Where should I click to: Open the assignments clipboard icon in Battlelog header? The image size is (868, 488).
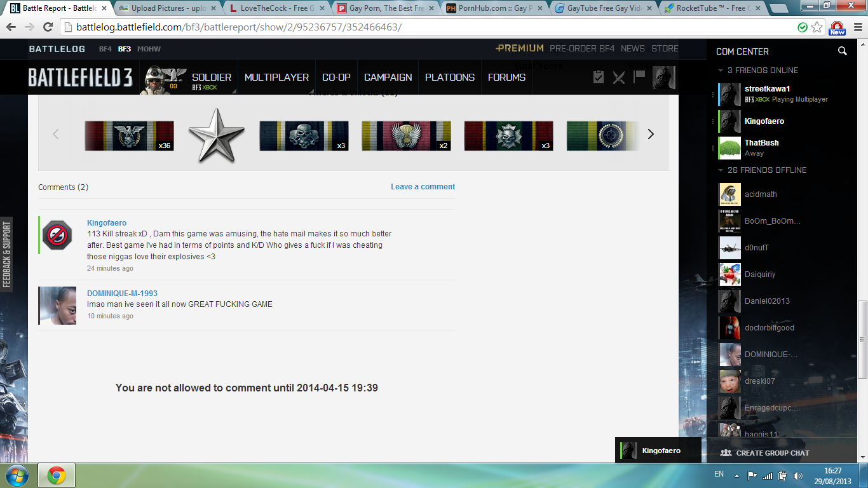[x=598, y=77]
